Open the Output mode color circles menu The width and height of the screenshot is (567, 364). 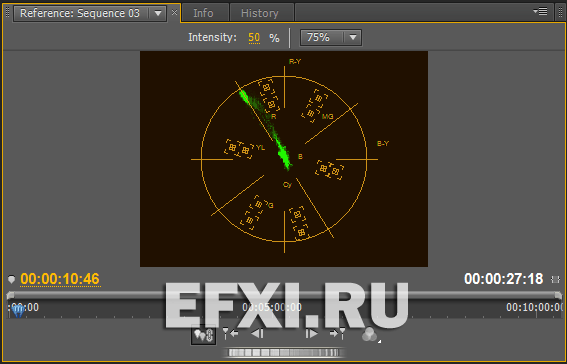click(370, 335)
